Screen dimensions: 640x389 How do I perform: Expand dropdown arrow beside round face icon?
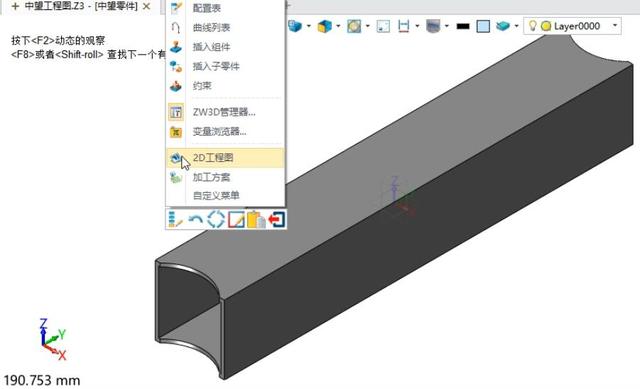(x=367, y=26)
